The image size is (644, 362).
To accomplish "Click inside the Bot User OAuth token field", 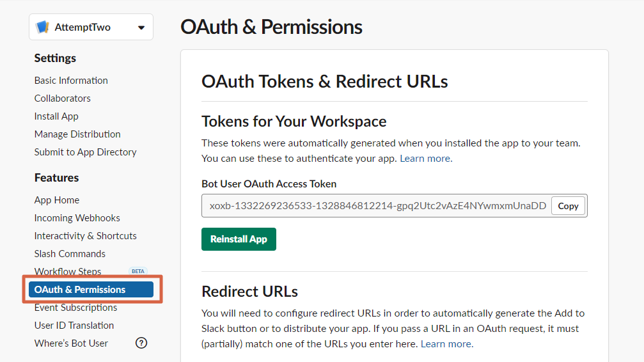I will coord(377,206).
